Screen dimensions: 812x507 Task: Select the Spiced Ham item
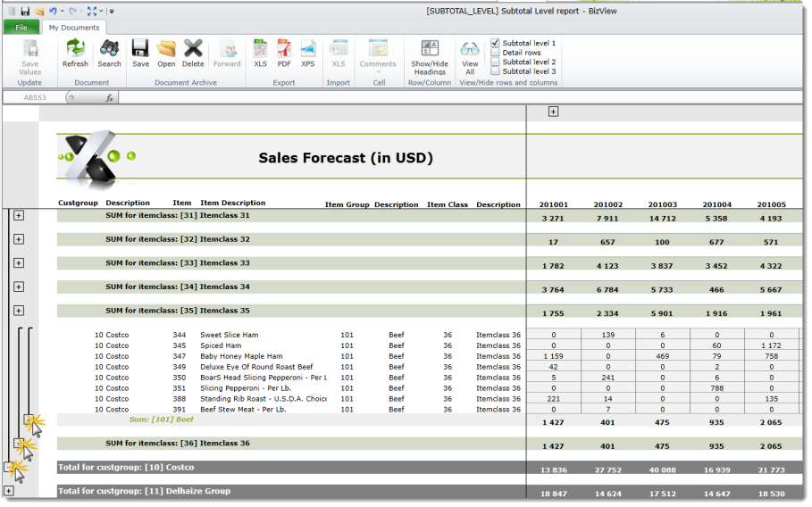pyautogui.click(x=221, y=345)
